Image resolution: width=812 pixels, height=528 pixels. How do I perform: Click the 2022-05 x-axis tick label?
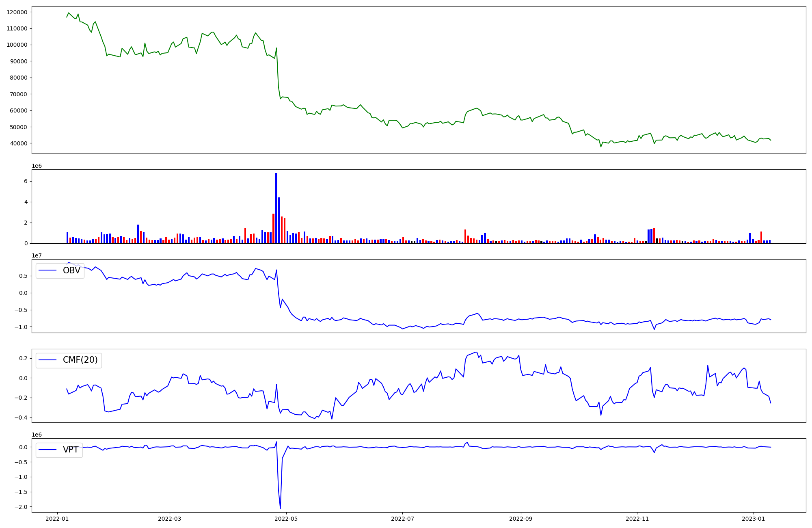(287, 519)
